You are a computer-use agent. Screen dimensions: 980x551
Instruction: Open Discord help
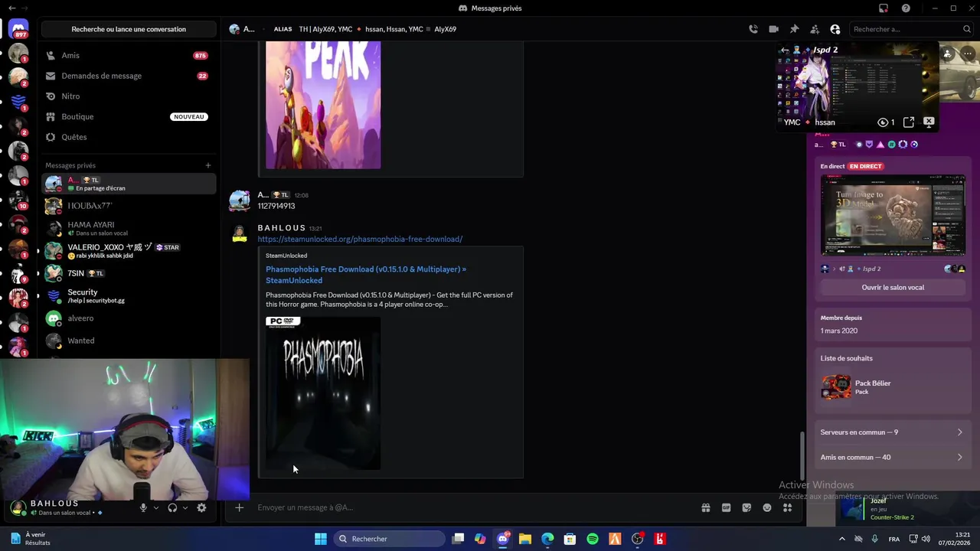click(906, 8)
